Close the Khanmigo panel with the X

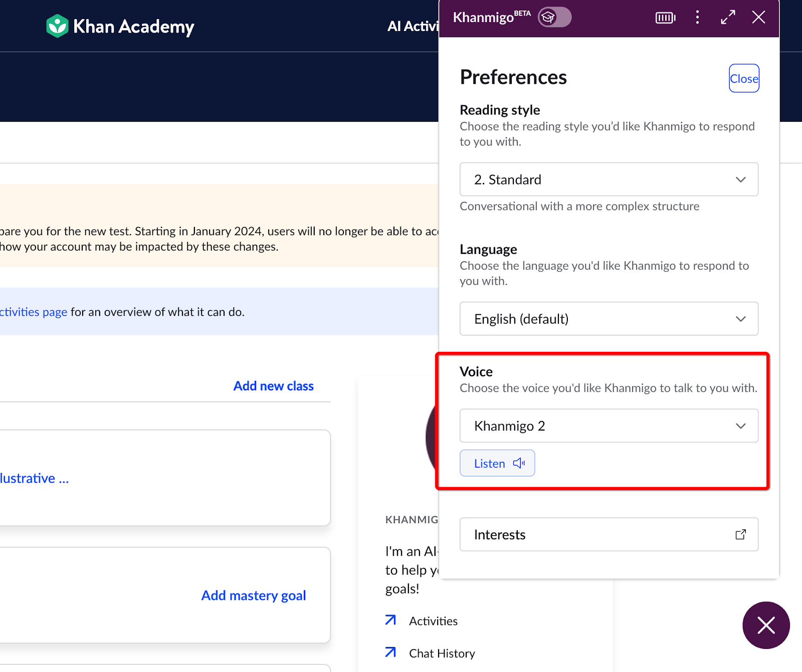758,17
